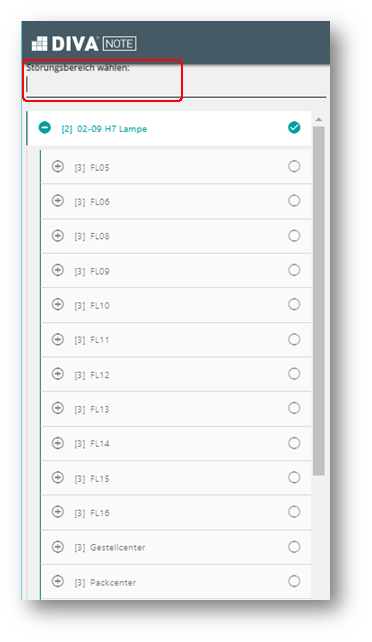Open the FL09 sub-tree via plus icon

point(58,270)
